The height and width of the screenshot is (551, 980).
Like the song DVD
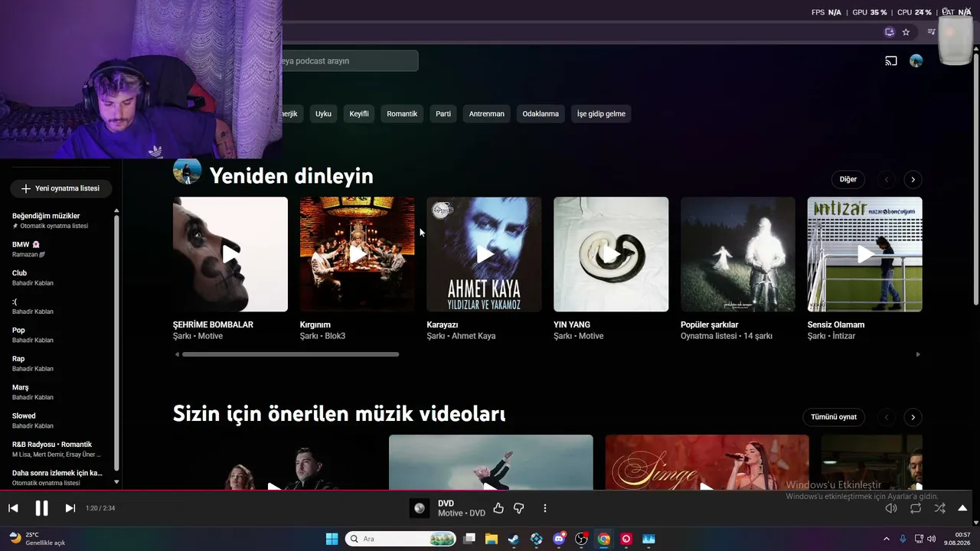point(498,508)
